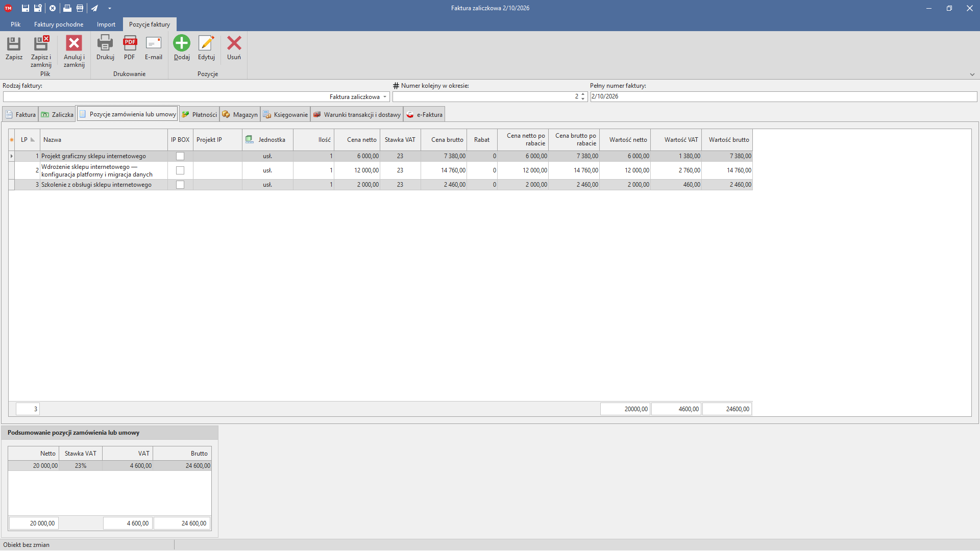Click the column chooser star icon in grid
This screenshot has height=551, width=980.
click(12, 140)
